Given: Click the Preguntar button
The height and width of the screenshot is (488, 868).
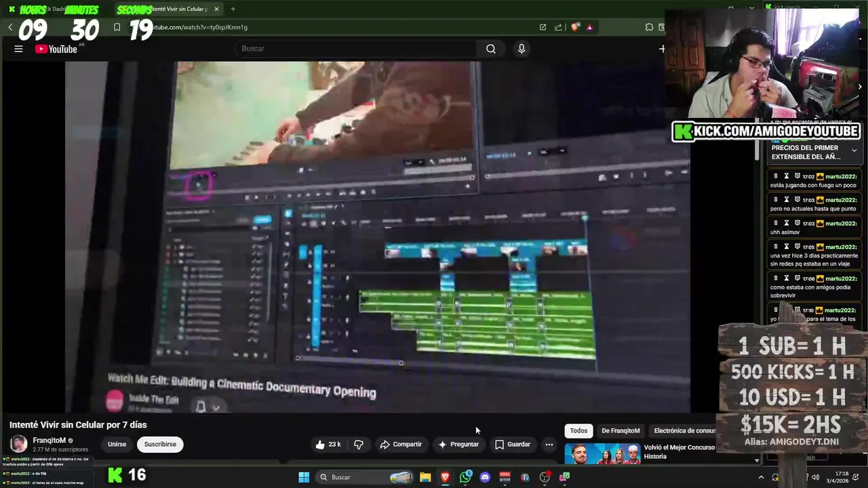Looking at the screenshot, I should (x=458, y=445).
